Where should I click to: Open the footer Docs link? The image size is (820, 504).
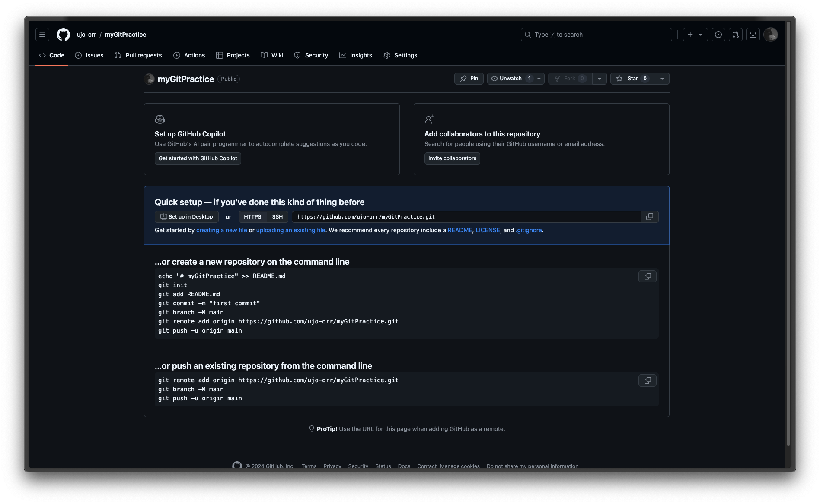(404, 466)
